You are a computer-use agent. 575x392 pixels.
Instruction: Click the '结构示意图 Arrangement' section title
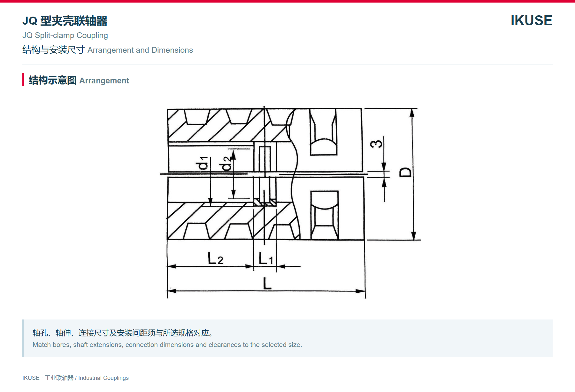pyautogui.click(x=79, y=80)
